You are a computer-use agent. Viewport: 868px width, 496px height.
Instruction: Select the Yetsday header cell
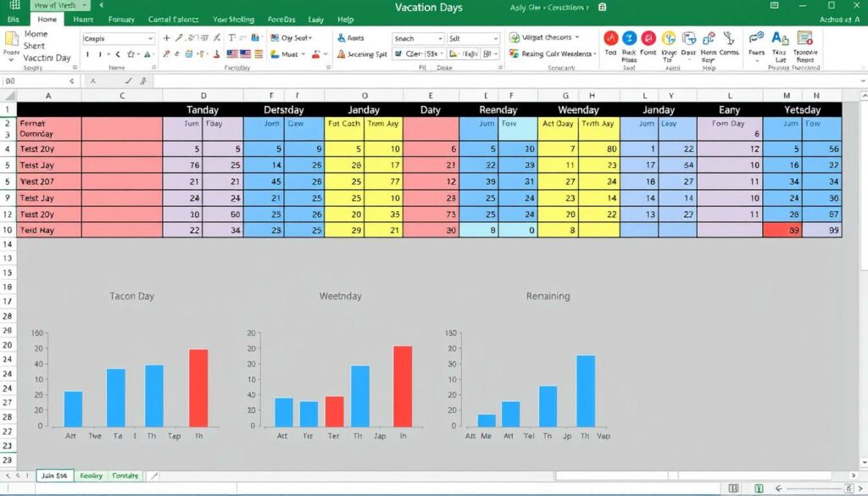[x=802, y=109]
